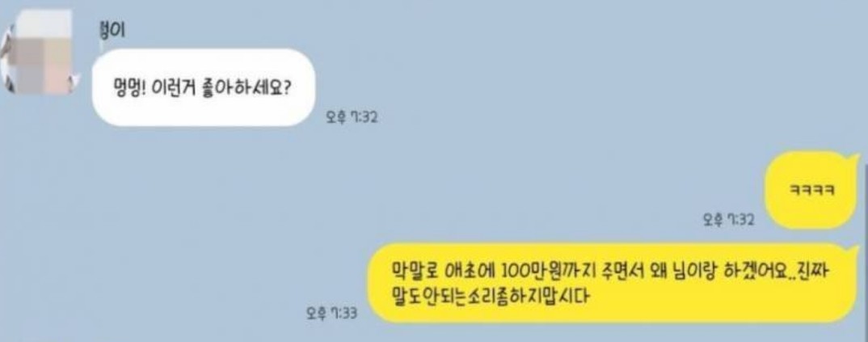Click the word '좋아하세요?' in the white bubble

[x=254, y=88]
